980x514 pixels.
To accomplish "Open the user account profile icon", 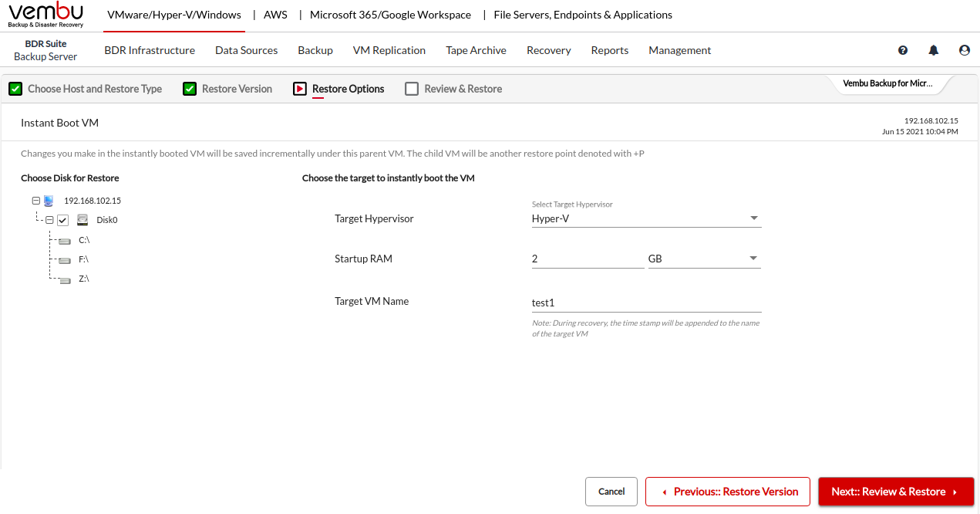I will click(x=965, y=50).
